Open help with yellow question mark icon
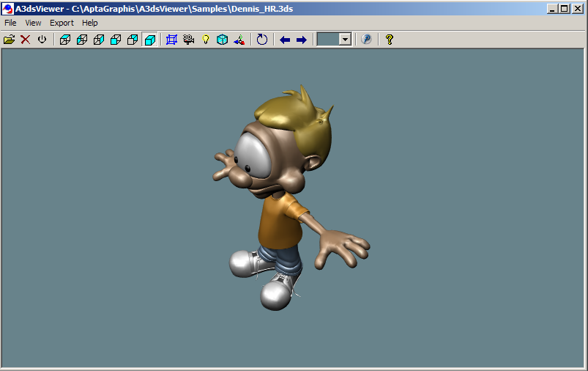 (x=390, y=40)
